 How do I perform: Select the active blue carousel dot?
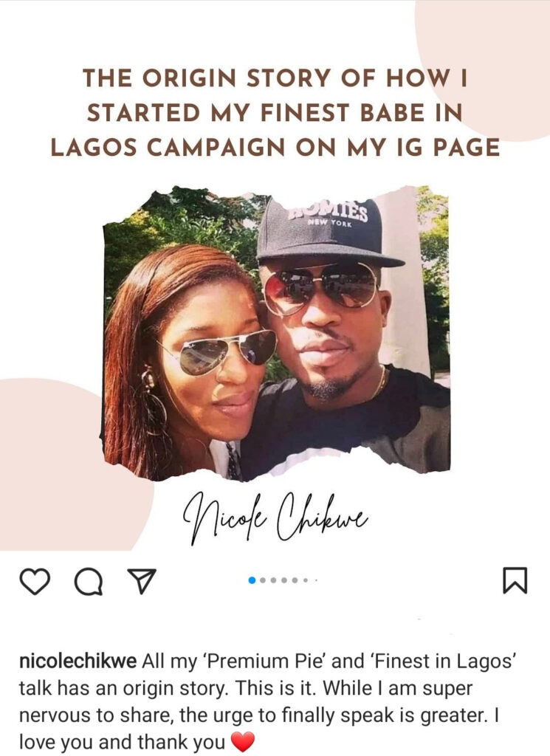(252, 580)
